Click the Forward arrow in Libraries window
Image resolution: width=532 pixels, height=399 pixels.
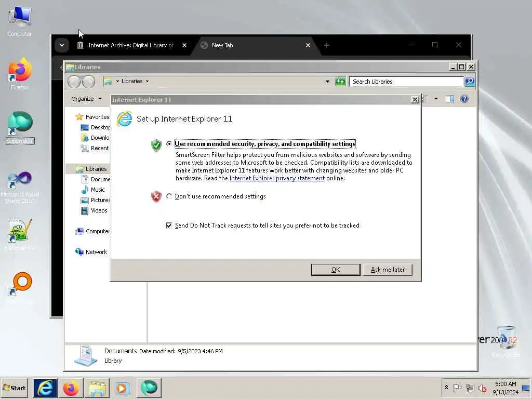[x=88, y=82]
